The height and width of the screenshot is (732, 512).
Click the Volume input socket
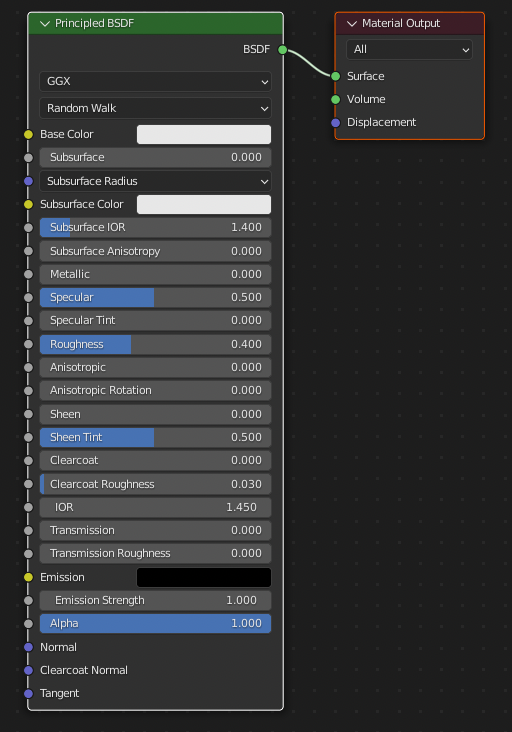pos(336,99)
